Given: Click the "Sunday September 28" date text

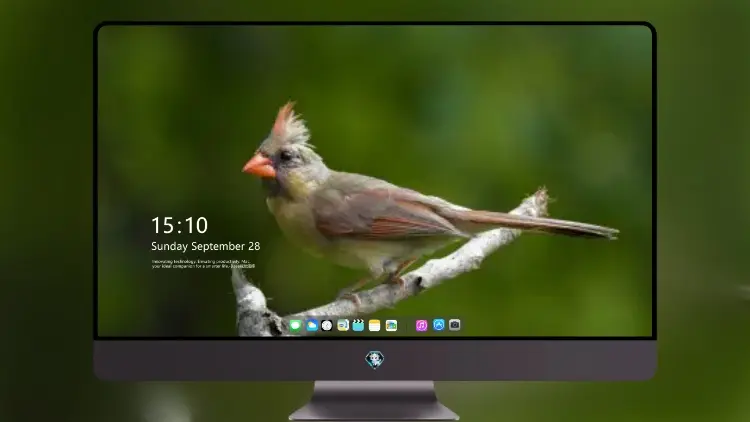Looking at the screenshot, I should 206,246.
